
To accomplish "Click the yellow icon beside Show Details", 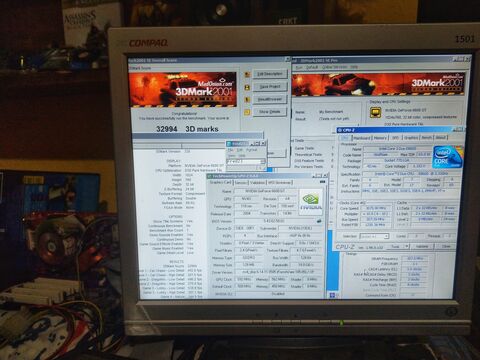I will [x=247, y=112].
